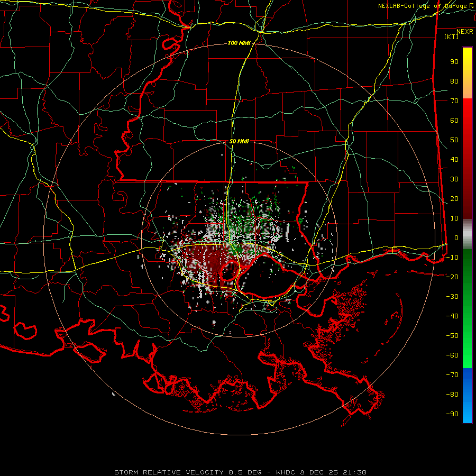This screenshot has height=476, width=476.
Task: Click the -10 value on velocity scale
Action: tap(452, 258)
